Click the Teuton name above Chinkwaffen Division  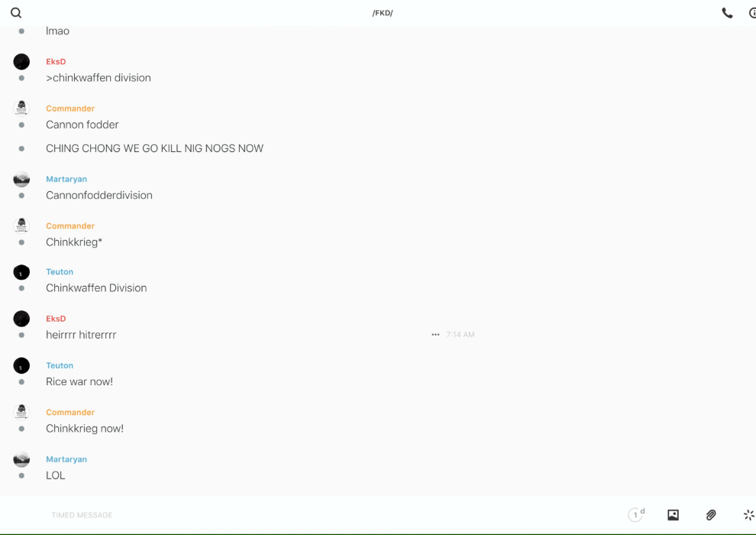point(60,272)
